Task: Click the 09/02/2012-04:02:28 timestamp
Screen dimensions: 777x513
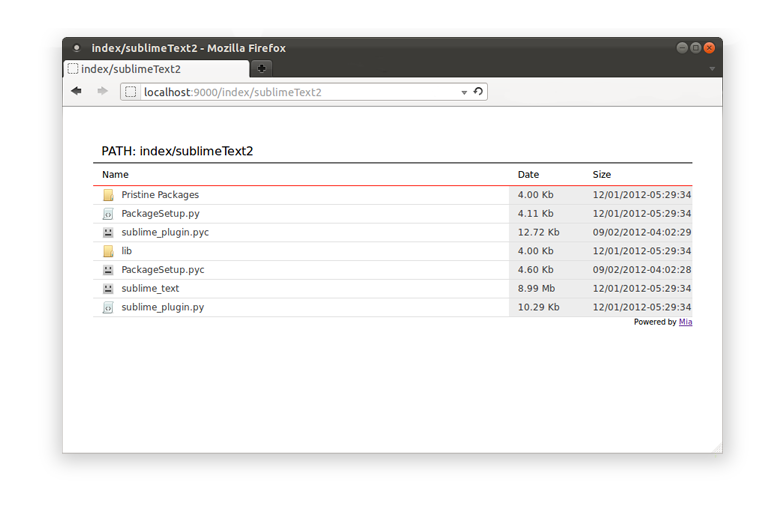Action: [642, 270]
